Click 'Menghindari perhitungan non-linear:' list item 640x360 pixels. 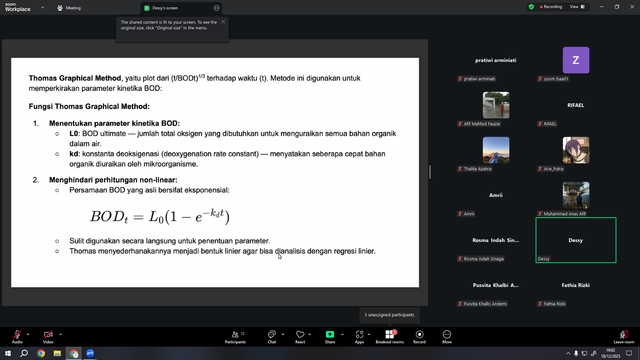click(x=113, y=180)
